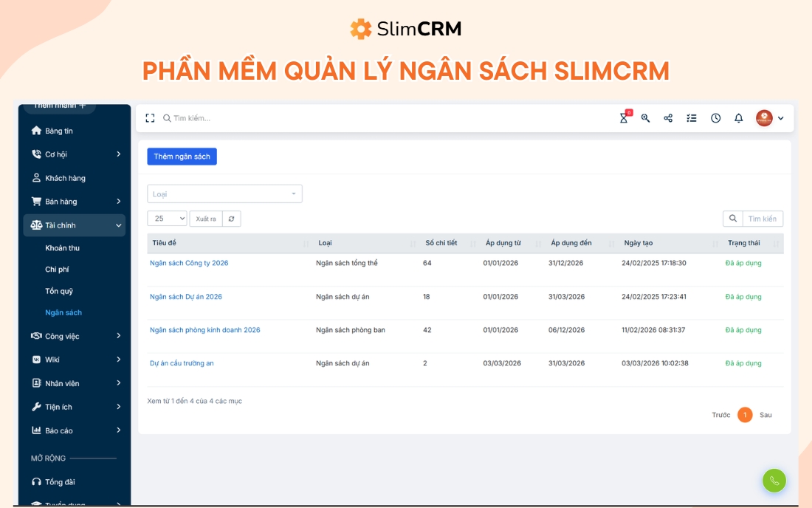Screen dimensions: 812x508
Task: Click the history clock icon
Action: (715, 118)
